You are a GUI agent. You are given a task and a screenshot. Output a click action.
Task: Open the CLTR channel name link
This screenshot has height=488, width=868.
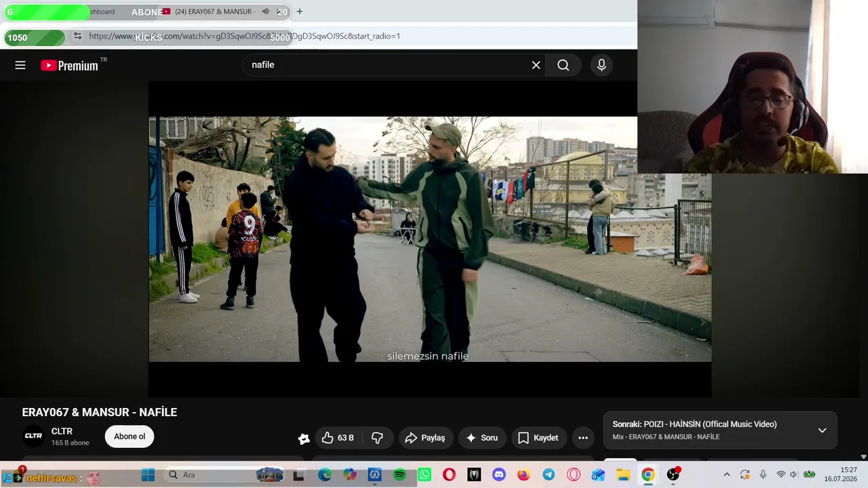pyautogui.click(x=62, y=431)
